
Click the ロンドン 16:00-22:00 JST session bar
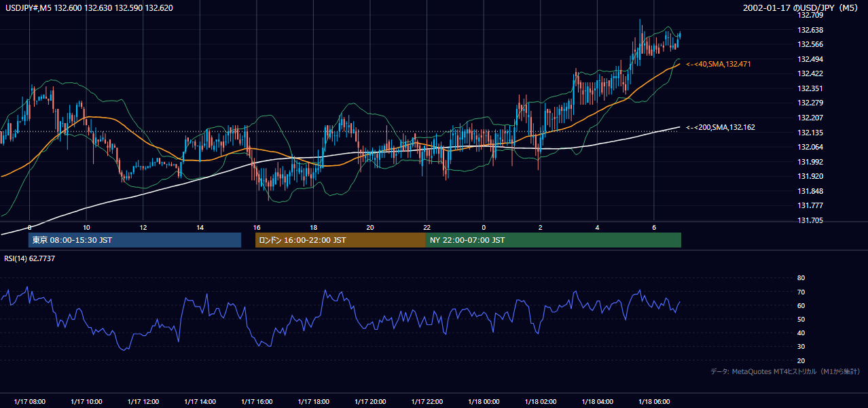pyautogui.click(x=340, y=240)
